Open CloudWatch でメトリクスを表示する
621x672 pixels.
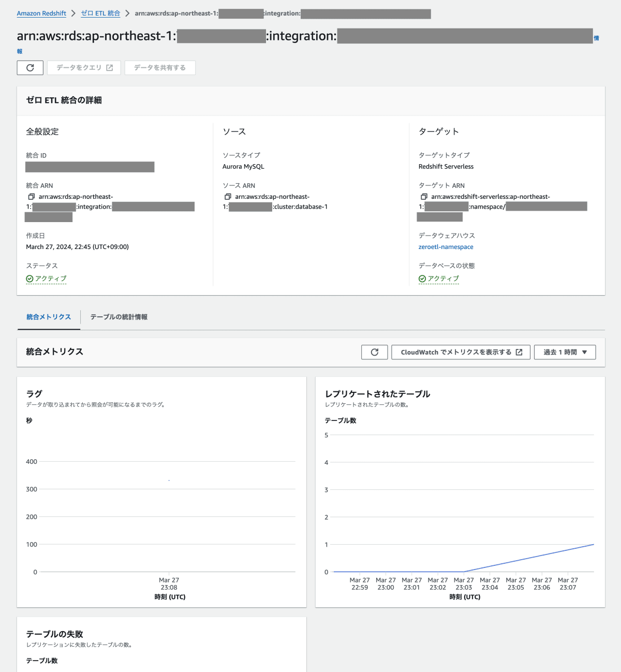click(461, 352)
